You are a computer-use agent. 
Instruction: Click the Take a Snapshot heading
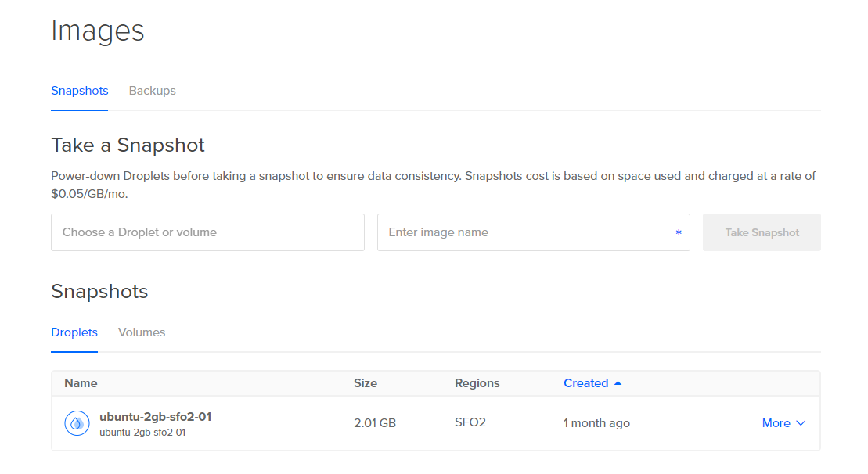tap(128, 145)
